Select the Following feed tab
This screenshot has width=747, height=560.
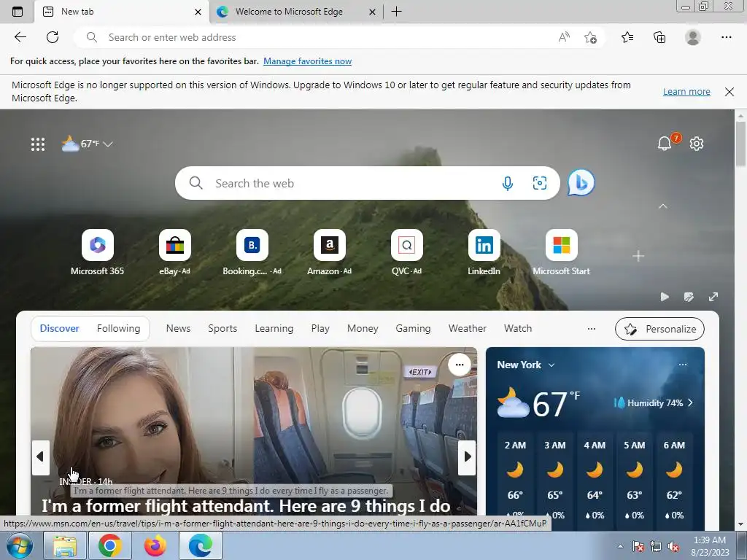[x=119, y=329]
